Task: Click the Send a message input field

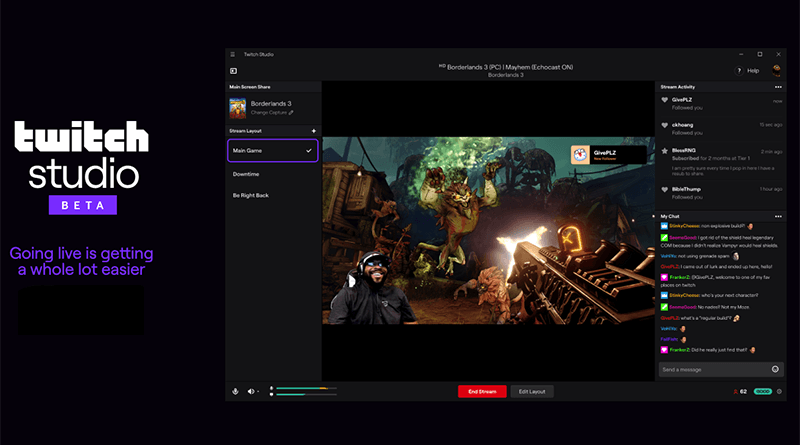Action: click(x=721, y=369)
